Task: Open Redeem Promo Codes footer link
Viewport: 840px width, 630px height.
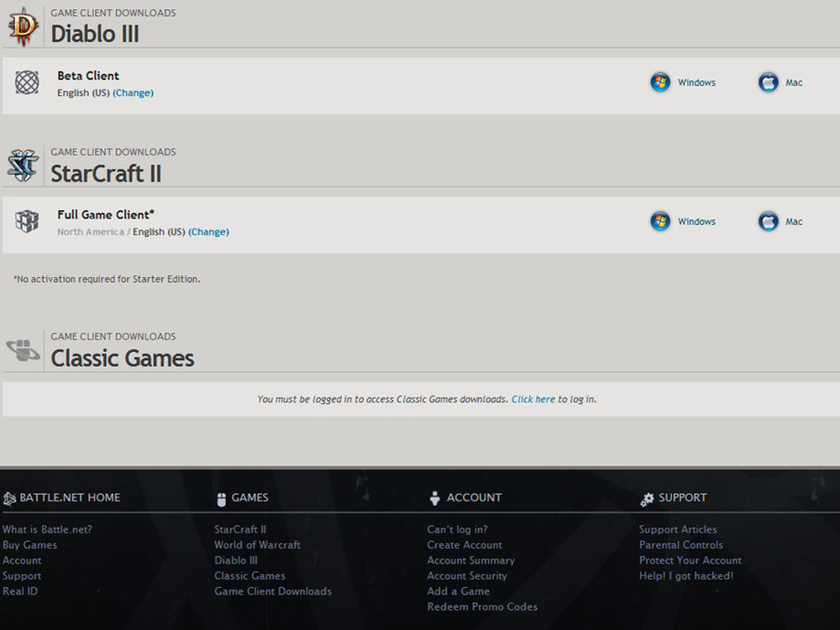Action: click(482, 607)
